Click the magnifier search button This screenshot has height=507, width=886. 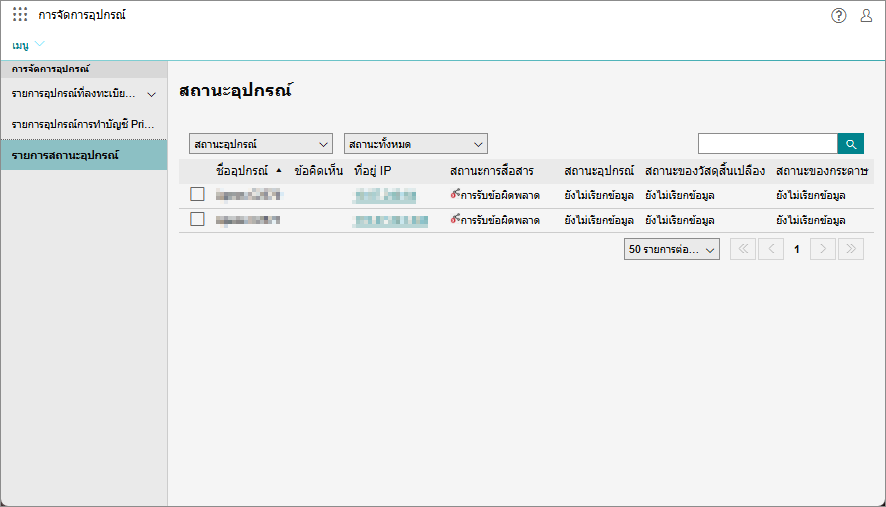point(851,144)
